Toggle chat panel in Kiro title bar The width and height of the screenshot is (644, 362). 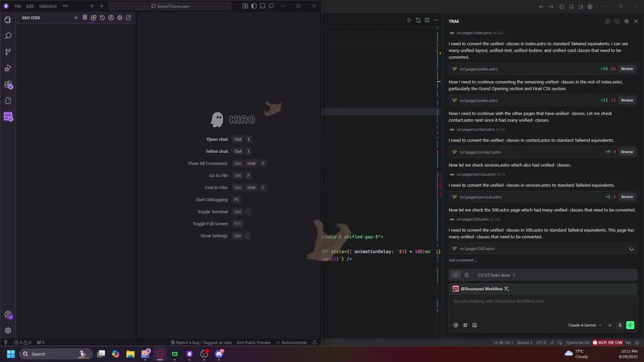(x=271, y=6)
